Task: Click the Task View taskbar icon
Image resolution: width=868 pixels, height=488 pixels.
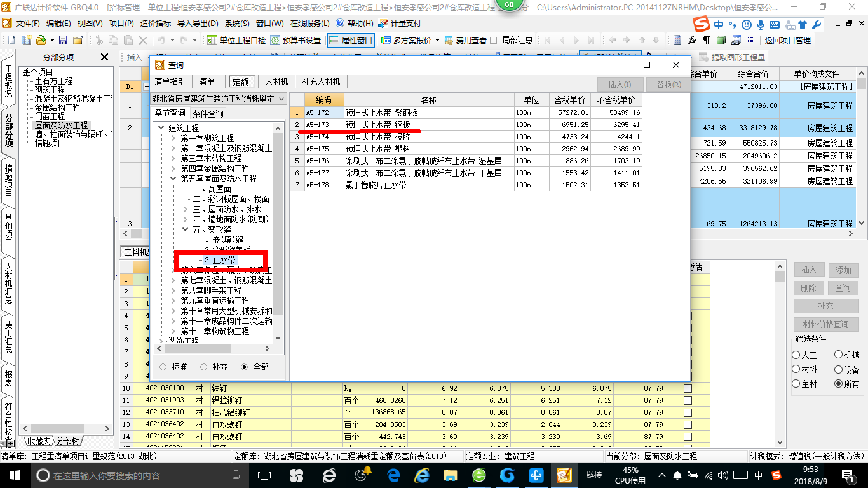Action: pos(264,475)
